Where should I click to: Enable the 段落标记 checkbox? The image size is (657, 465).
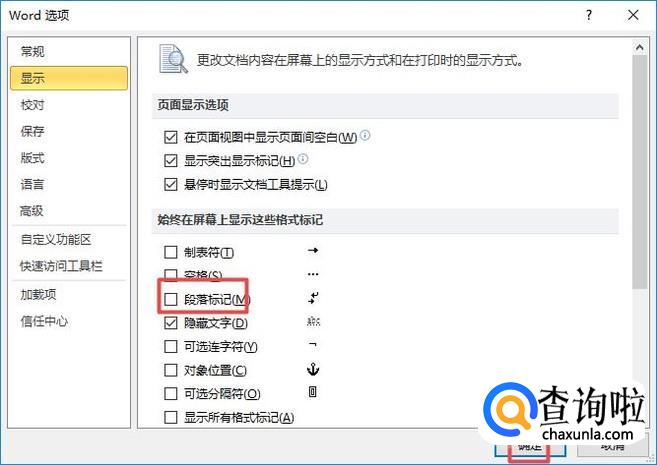point(171,299)
